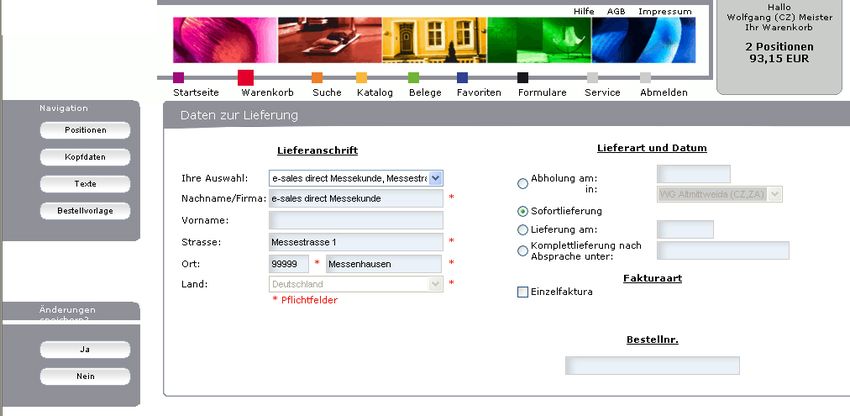Click the gray square icon above Service

click(x=593, y=78)
